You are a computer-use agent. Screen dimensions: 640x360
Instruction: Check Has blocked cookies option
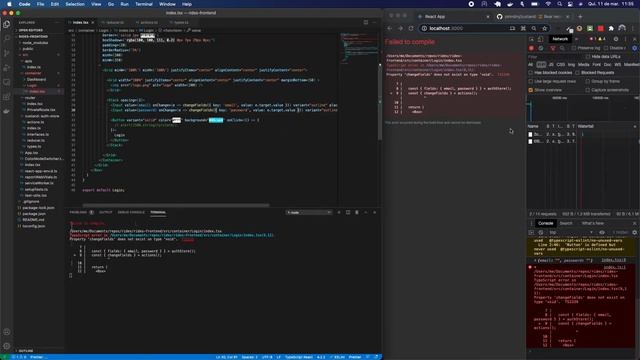pos(531,73)
